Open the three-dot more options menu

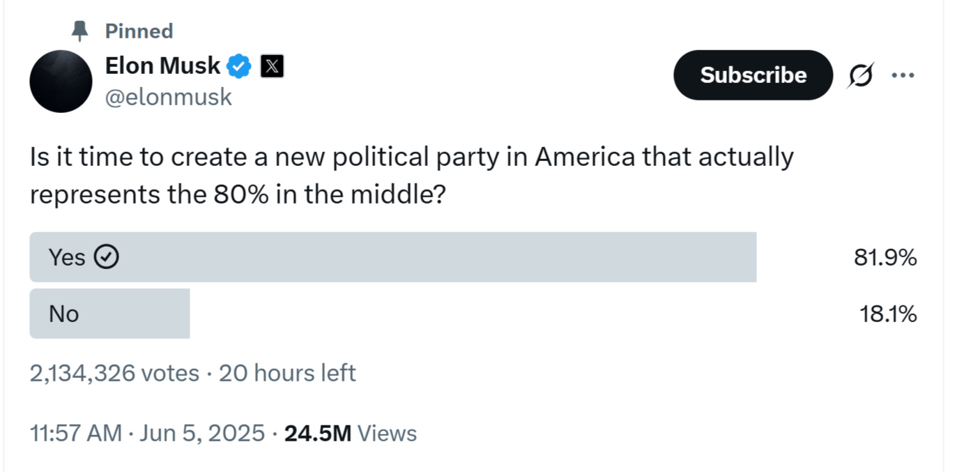pyautogui.click(x=903, y=75)
